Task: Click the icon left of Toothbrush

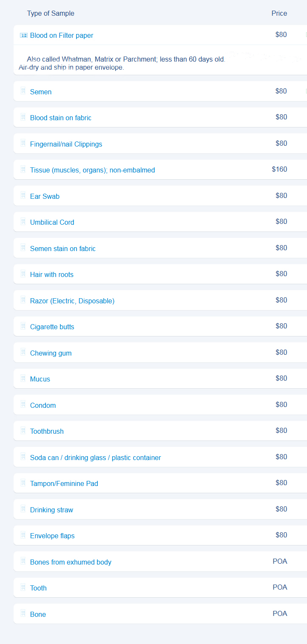Action: pos(23,431)
